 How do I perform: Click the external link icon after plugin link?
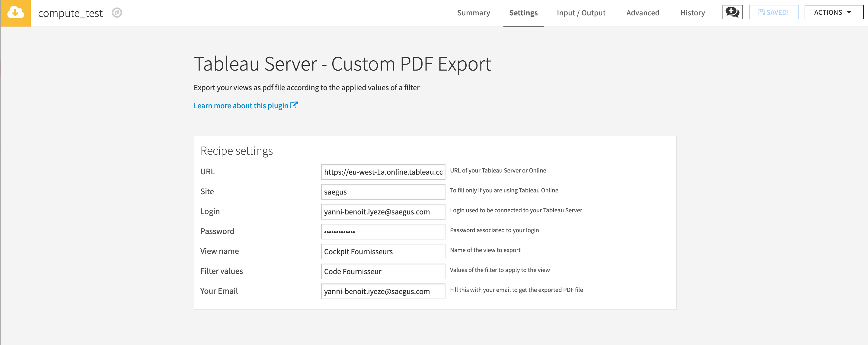(x=294, y=105)
